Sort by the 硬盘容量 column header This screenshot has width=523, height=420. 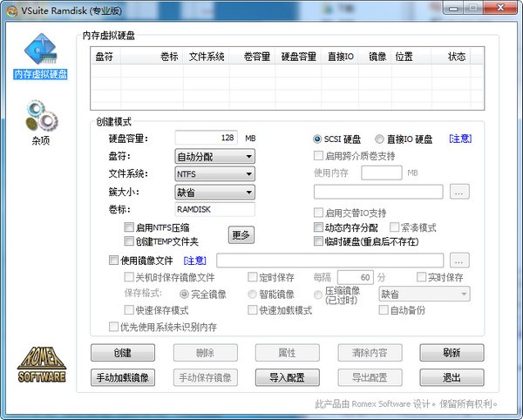pos(298,57)
